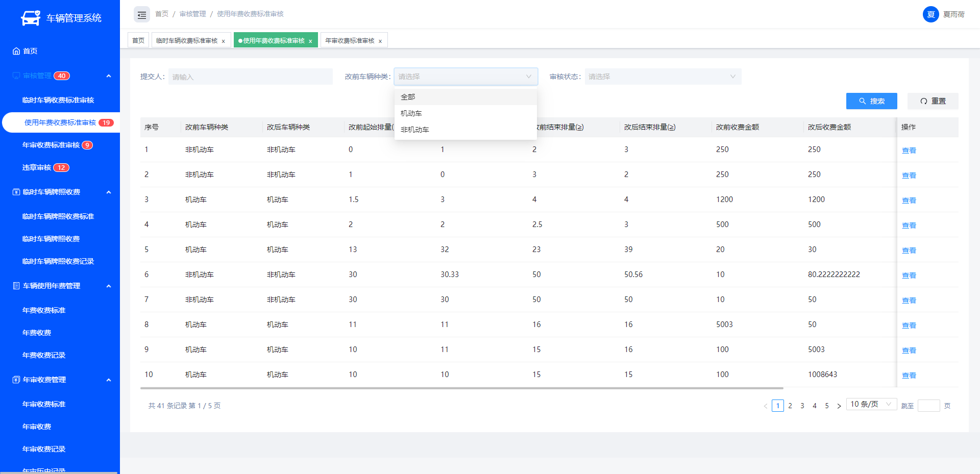Screen dimensions: 980x474
Task: Open 临时车辆牌照收费 item in the sidebar submenu
Action: point(51,239)
